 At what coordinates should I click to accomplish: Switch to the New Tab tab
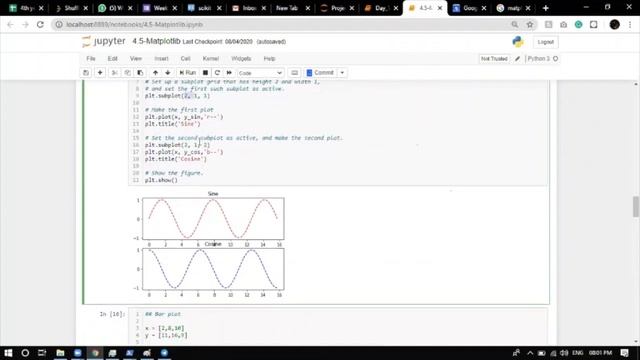(x=292, y=8)
